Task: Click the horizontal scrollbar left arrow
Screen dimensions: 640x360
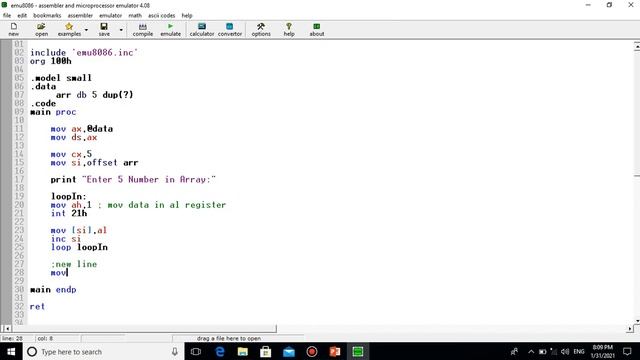Action: [7, 329]
